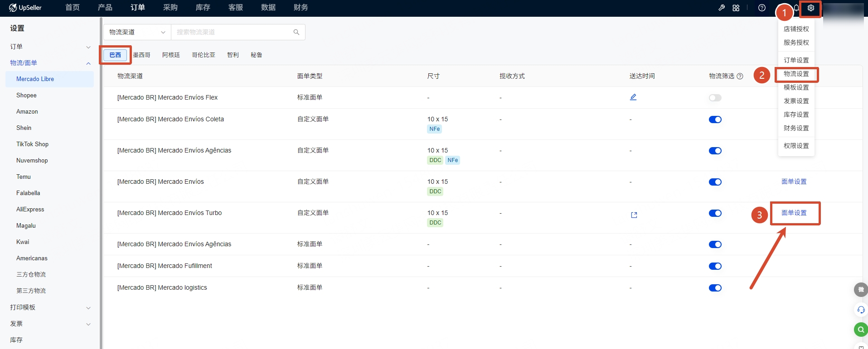Open the 物流渠道 search-type dropdown
Viewport: 868px width, 349px height.
137,32
